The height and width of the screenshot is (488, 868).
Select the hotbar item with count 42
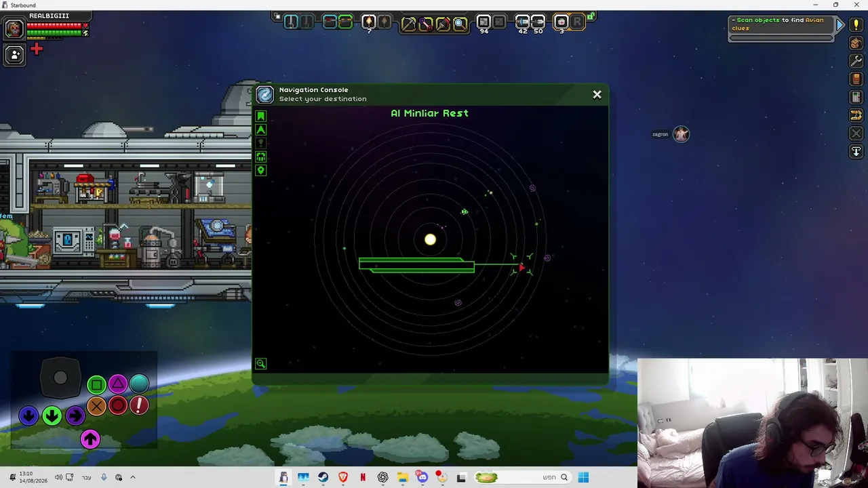[522, 22]
